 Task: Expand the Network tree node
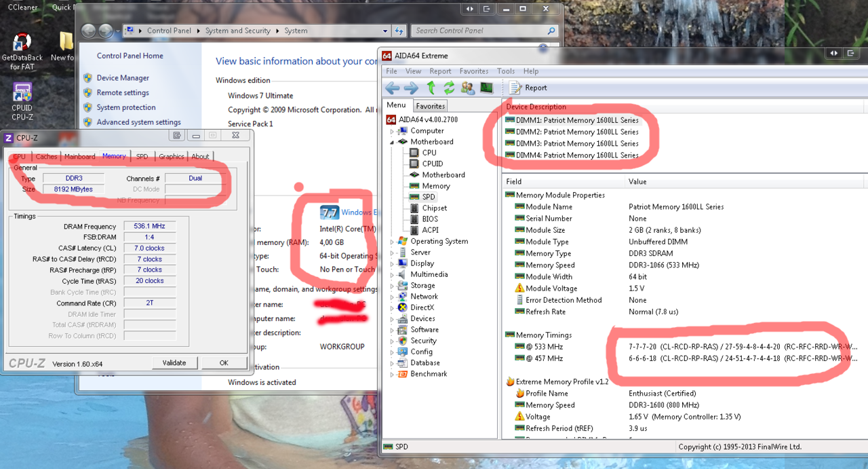click(392, 297)
